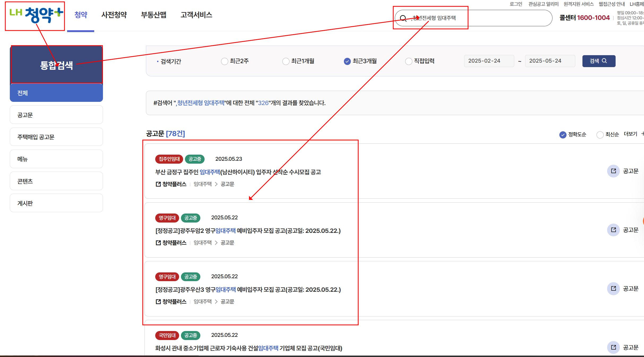Viewport: 644px width, 357px height.
Task: Click 청약플러스 link icon under 광주우산3 listing
Action: [158, 302]
